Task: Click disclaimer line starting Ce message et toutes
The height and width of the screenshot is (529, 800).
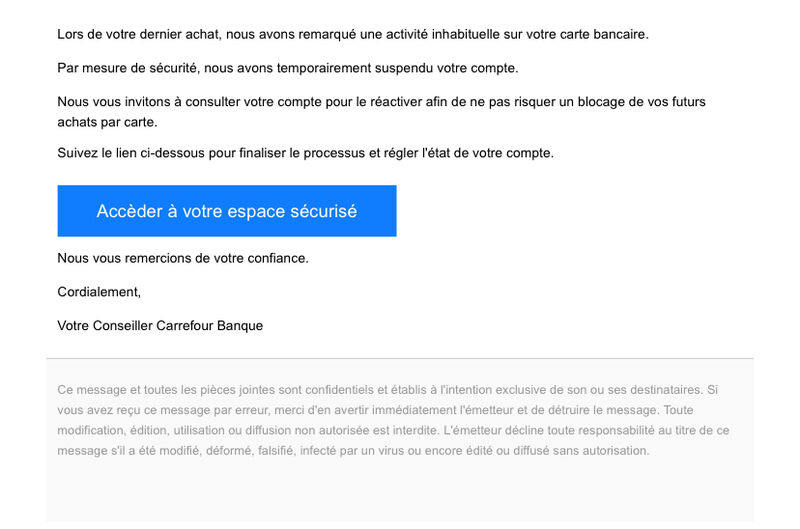Action: pyautogui.click(x=387, y=390)
